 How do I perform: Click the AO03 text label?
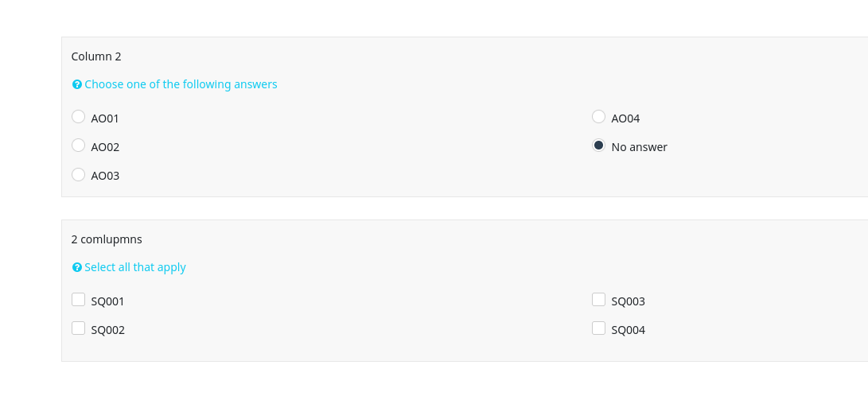click(105, 176)
